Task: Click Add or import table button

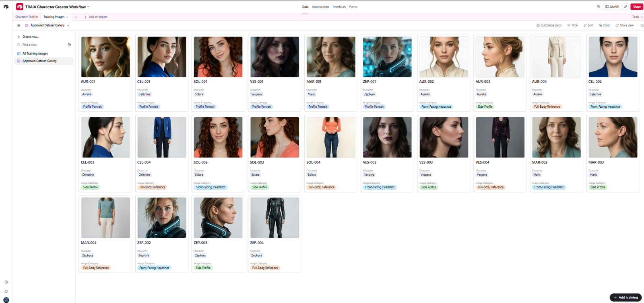Action: pos(96,17)
